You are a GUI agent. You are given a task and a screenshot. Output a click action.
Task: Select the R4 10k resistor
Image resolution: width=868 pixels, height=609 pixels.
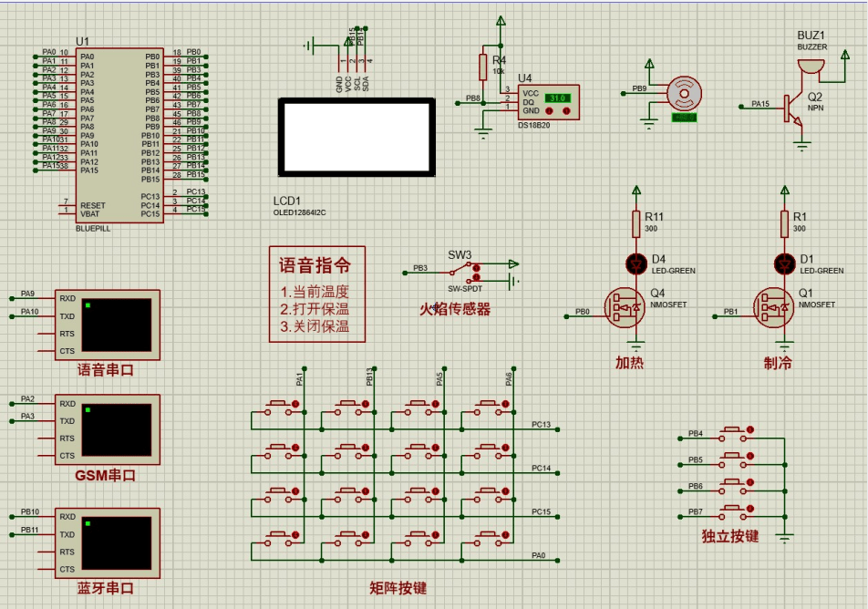484,67
